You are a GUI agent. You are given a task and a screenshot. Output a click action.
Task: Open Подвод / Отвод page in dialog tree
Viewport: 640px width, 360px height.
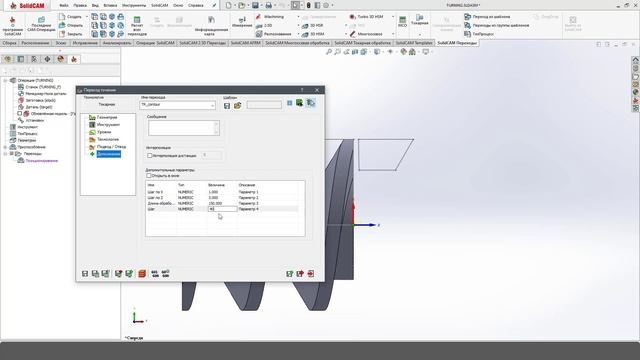tap(111, 147)
